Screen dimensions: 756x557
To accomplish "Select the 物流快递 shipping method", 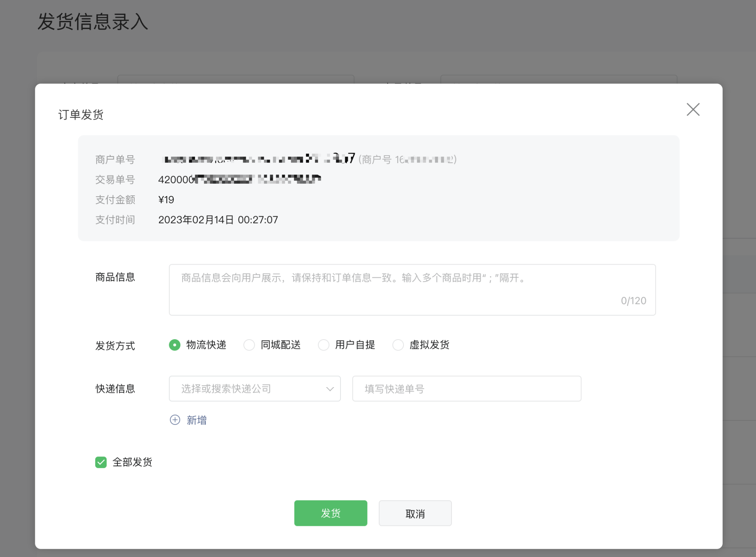I will click(x=174, y=345).
